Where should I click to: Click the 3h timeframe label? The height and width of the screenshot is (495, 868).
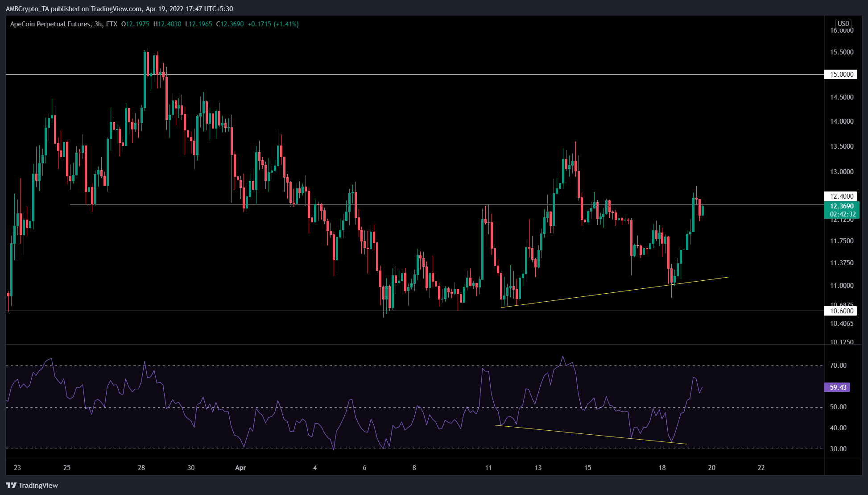(x=98, y=24)
